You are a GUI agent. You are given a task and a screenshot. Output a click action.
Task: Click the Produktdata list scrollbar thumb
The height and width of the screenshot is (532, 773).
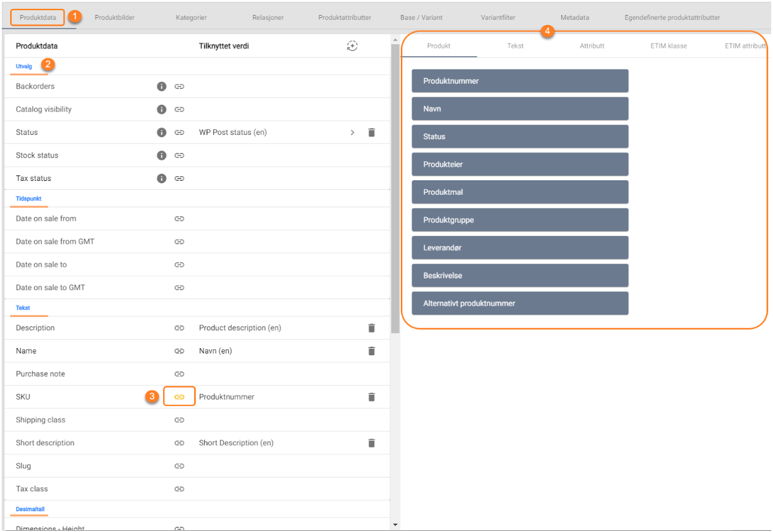[394, 189]
